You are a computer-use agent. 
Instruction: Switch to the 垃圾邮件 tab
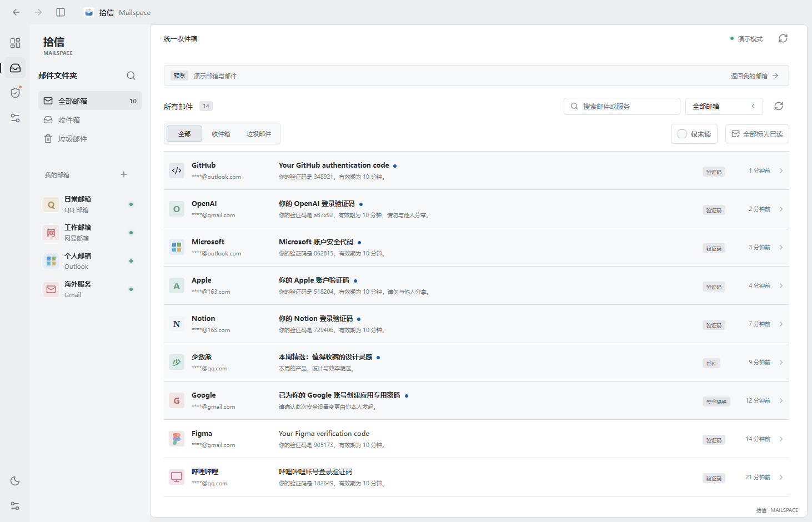click(x=259, y=134)
